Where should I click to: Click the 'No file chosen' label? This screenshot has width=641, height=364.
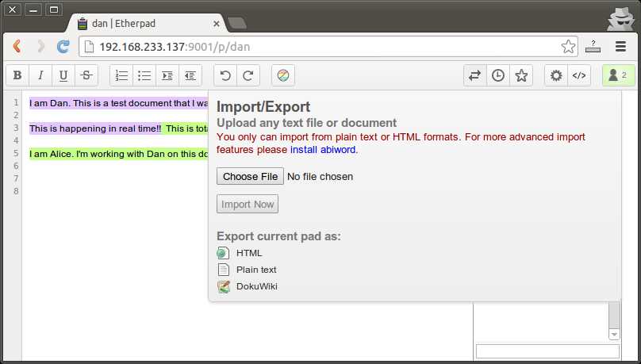pos(320,177)
